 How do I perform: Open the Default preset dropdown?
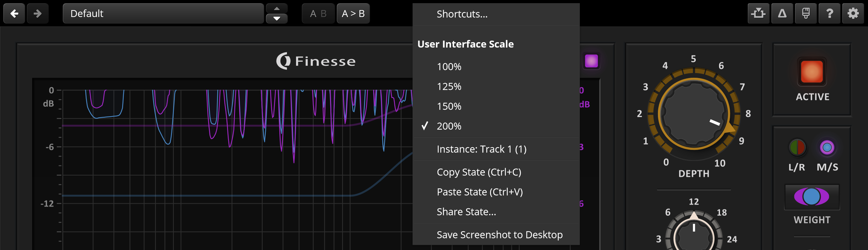(x=163, y=14)
